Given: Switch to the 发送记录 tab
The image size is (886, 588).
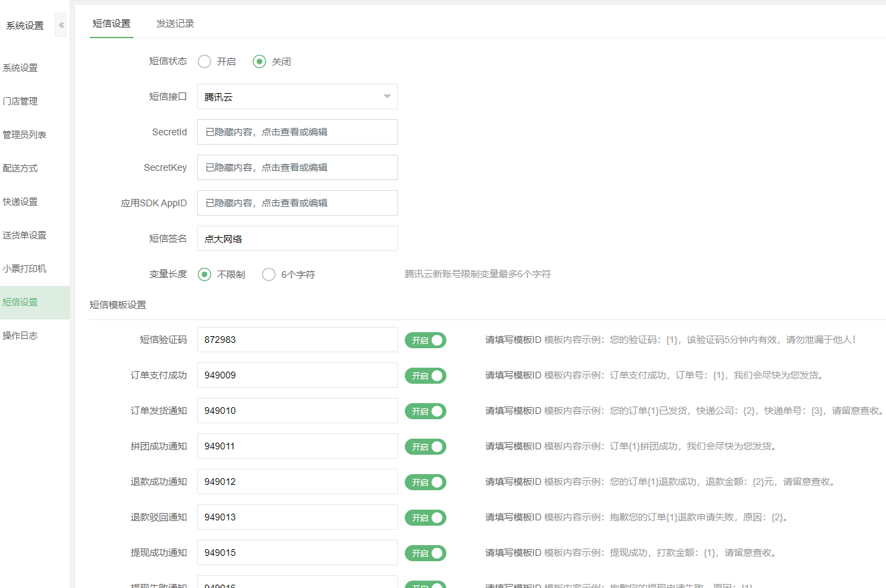Looking at the screenshot, I should (175, 23).
